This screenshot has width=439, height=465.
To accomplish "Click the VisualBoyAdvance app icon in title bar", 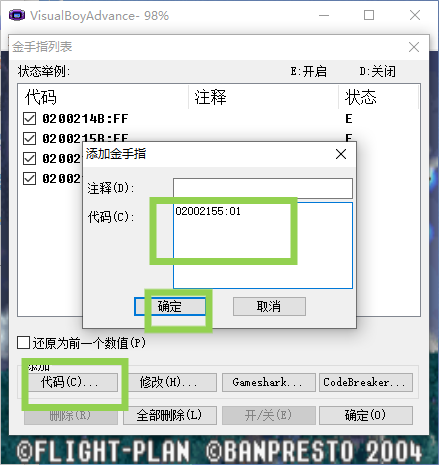I will 17,15.
